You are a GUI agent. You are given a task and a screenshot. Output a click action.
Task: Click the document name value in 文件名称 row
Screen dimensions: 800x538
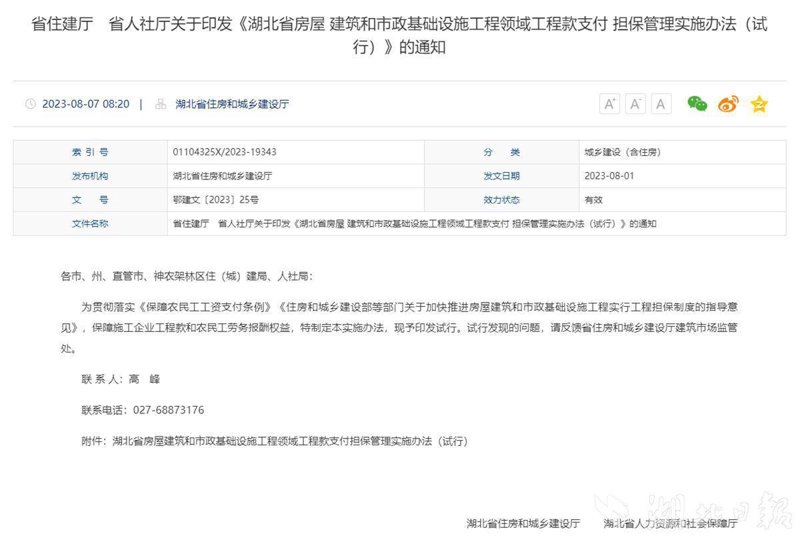[x=414, y=224]
